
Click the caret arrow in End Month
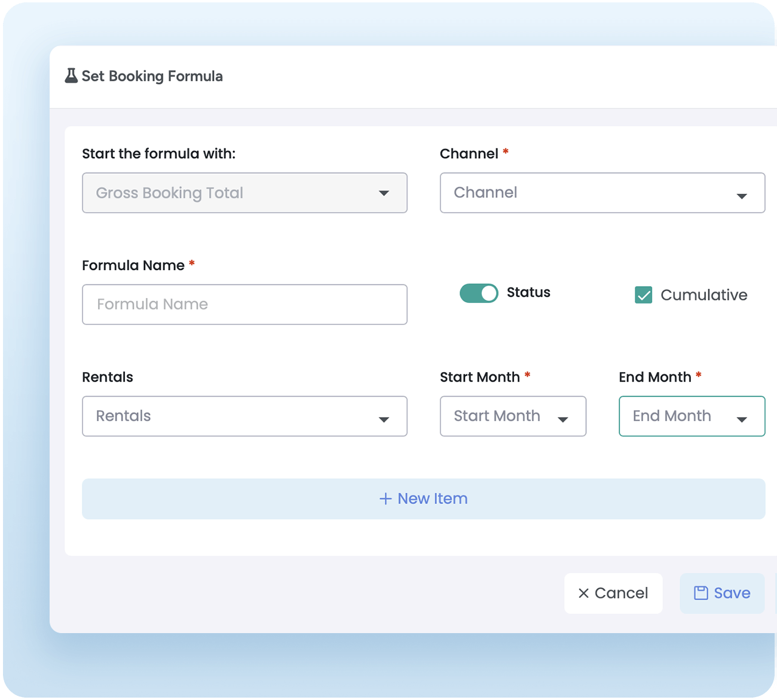742,419
